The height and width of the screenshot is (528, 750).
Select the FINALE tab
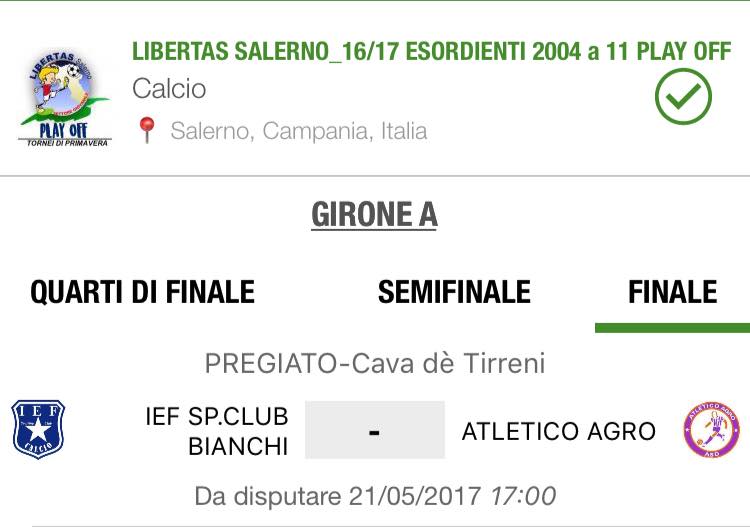673,292
